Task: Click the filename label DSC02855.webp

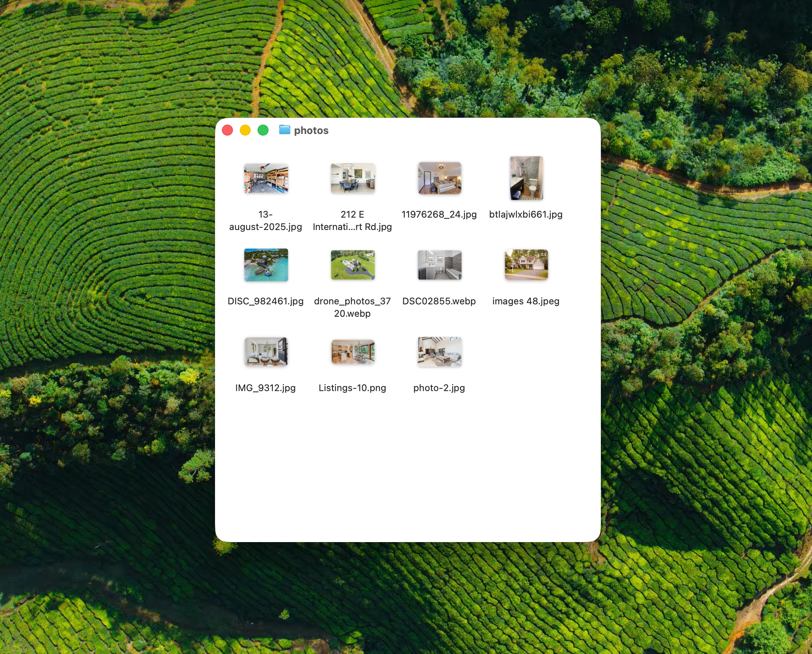Action: 440,301
